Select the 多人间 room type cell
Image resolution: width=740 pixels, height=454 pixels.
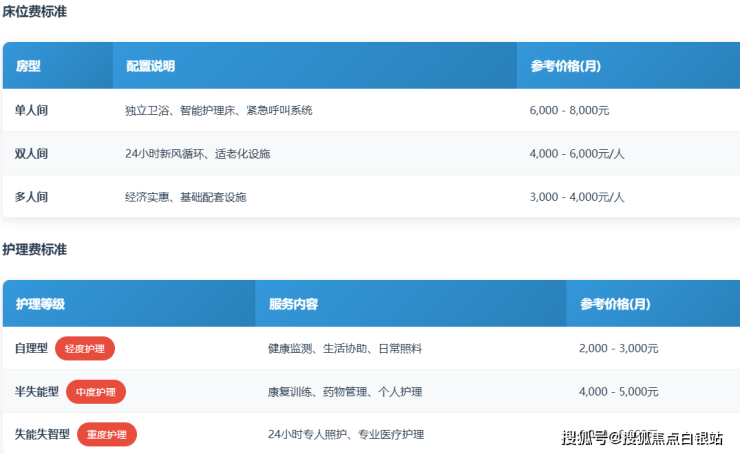(x=32, y=197)
